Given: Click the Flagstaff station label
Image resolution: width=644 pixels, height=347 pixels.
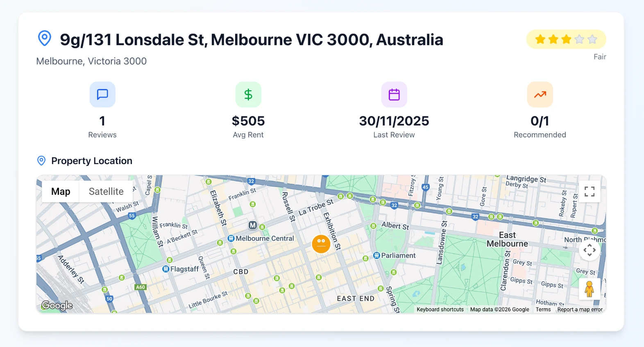Looking at the screenshot, I should (x=184, y=269).
